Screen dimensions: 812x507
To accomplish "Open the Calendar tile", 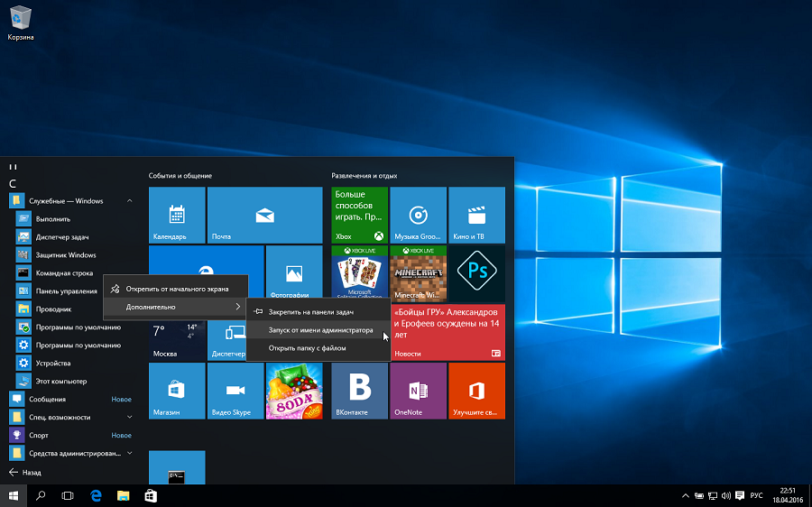I will (x=177, y=216).
